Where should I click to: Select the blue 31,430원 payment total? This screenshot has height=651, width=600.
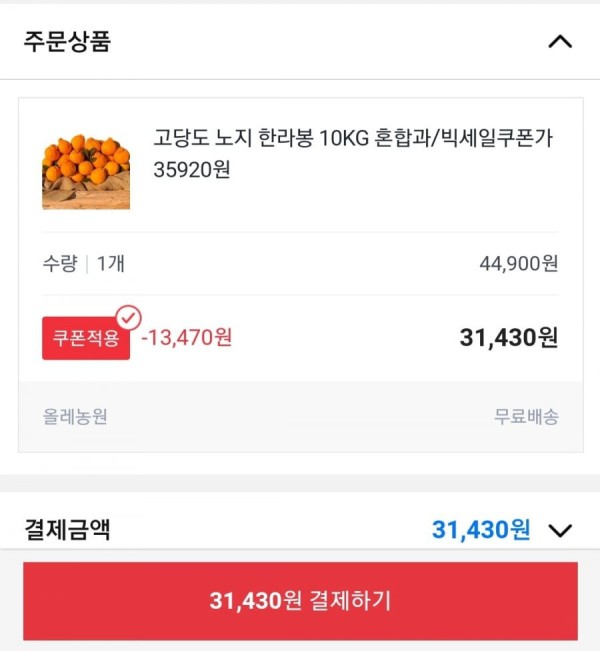click(481, 530)
